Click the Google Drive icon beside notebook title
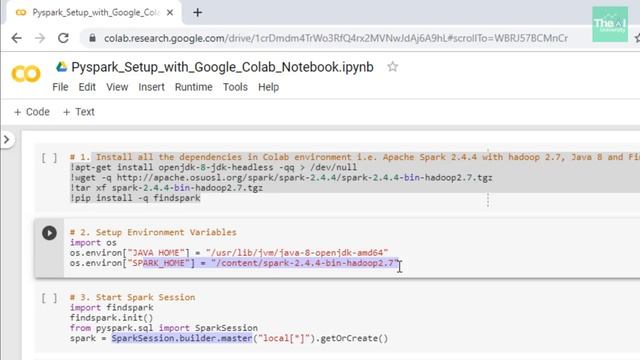The image size is (640, 360). [x=62, y=67]
